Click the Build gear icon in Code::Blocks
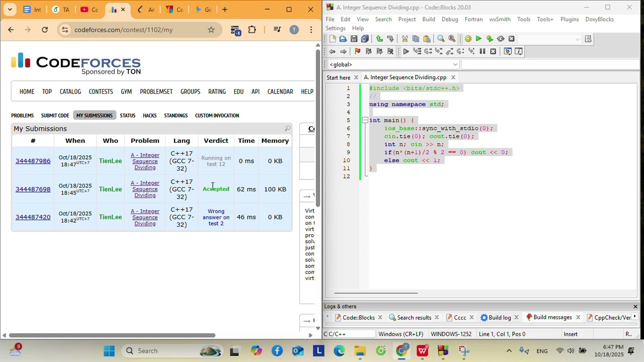 click(x=468, y=39)
